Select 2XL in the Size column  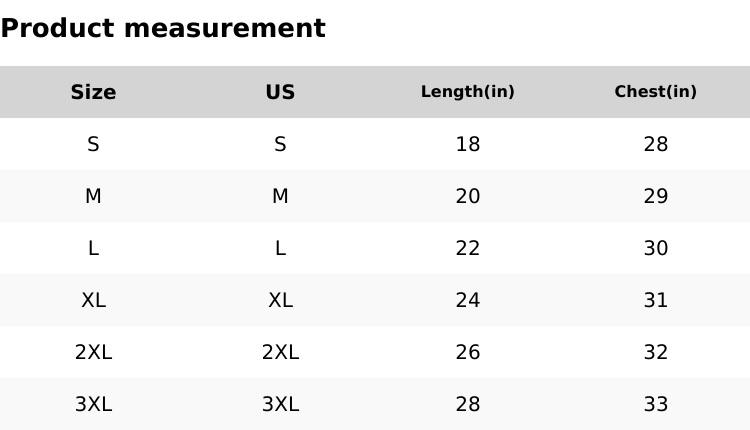tap(93, 352)
